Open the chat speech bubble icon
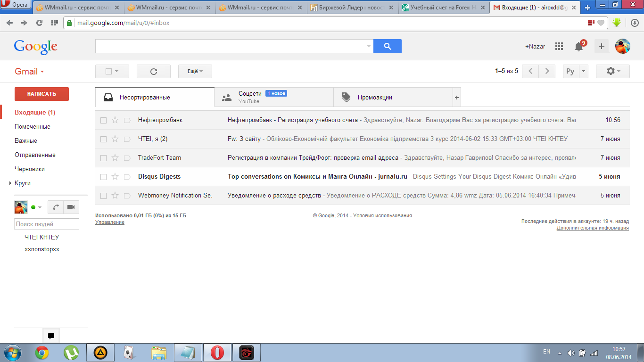The image size is (644, 362). [51, 336]
